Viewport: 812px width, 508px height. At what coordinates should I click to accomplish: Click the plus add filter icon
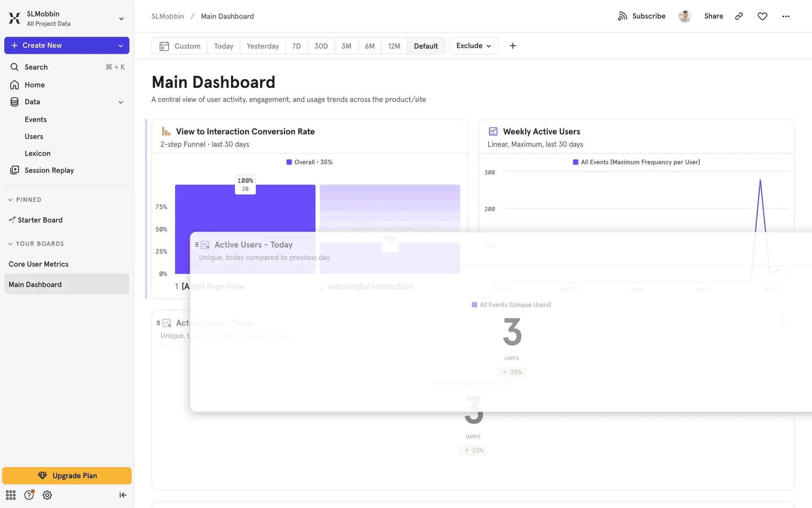[513, 46]
